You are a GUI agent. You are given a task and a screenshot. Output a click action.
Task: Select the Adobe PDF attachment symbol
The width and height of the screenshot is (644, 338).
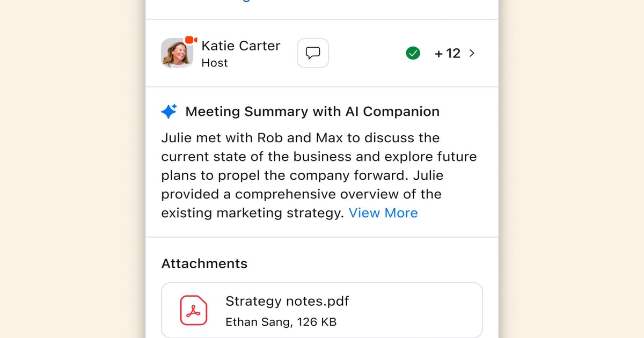point(194,310)
